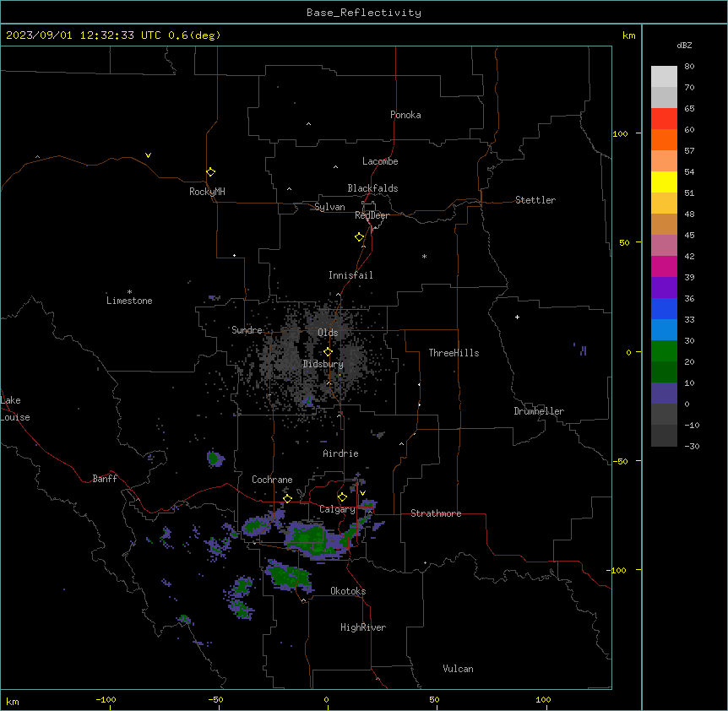This screenshot has width=728, height=711.
Task: Click the yellow marker near Cochrane
Action: pyautogui.click(x=287, y=498)
